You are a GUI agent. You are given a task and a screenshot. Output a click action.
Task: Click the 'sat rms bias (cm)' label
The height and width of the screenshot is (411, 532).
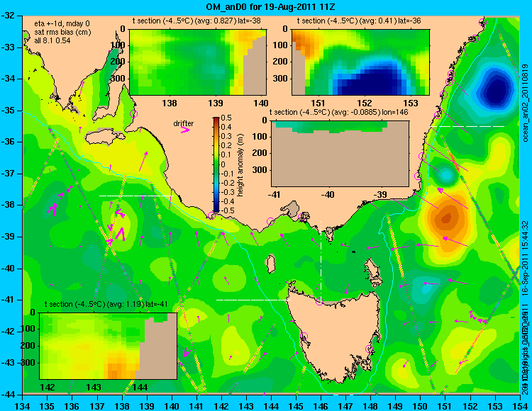(62, 32)
